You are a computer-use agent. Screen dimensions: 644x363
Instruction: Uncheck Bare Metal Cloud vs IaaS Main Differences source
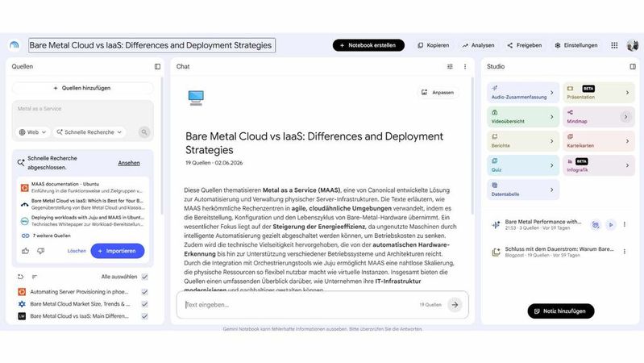click(x=144, y=316)
